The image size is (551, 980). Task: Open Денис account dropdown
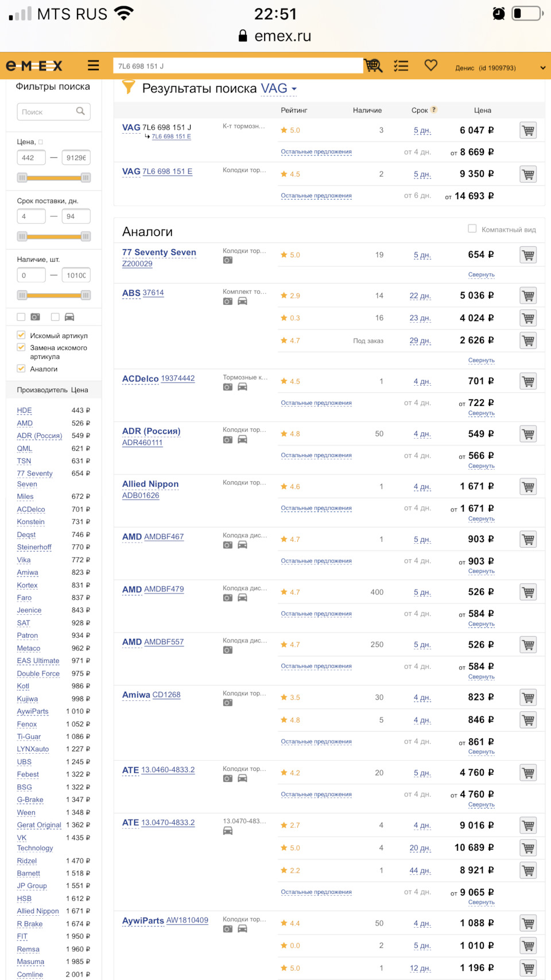[x=500, y=68]
